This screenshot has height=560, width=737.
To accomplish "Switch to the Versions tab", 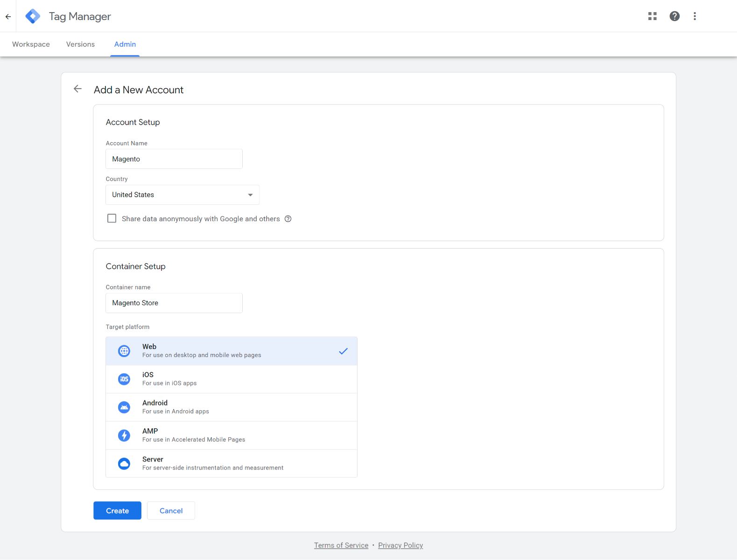I will coord(80,44).
